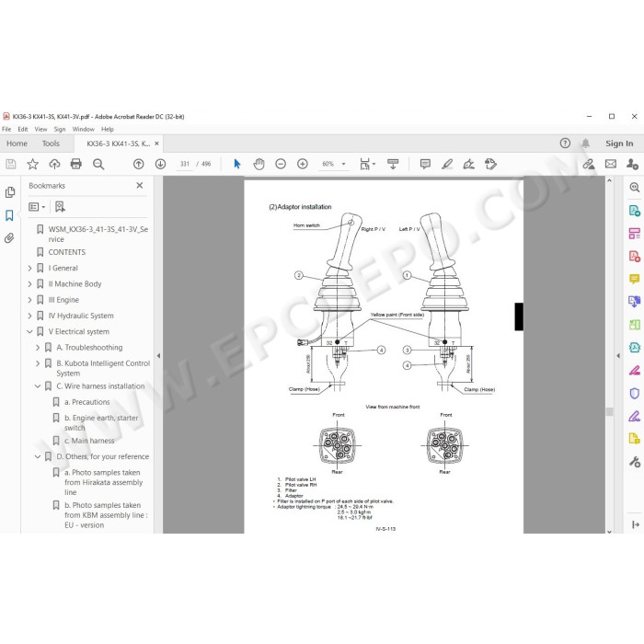
Task: Open the Help question mark icon
Action: coord(565,144)
